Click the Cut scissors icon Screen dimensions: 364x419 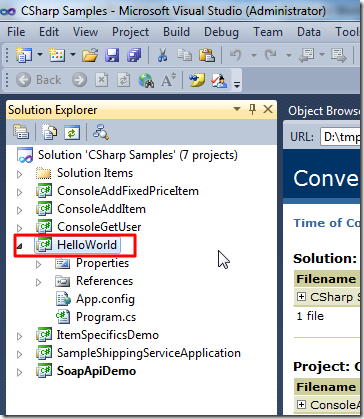pyautogui.click(x=162, y=55)
